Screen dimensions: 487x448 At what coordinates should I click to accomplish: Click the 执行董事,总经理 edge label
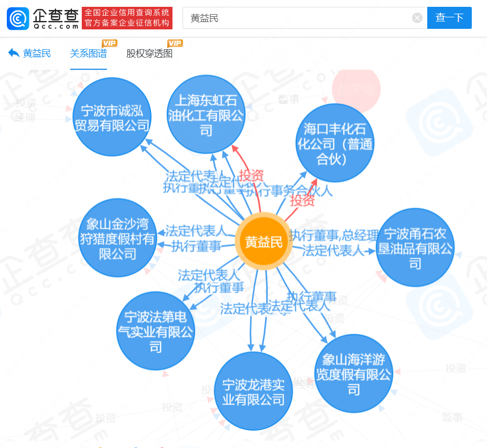pos(334,235)
